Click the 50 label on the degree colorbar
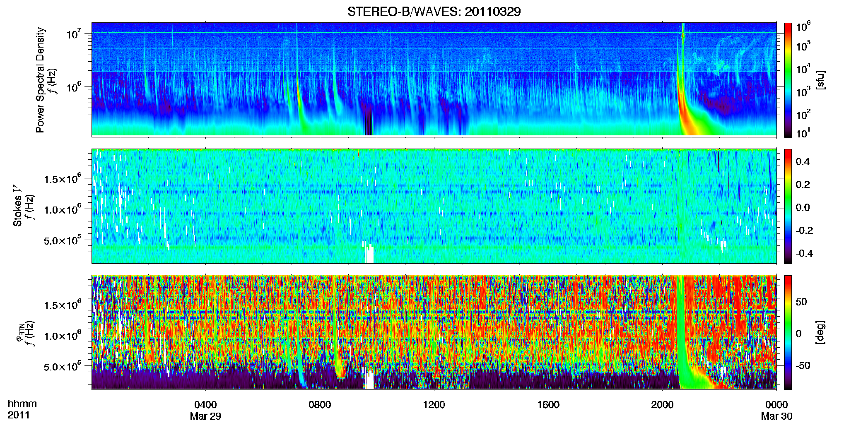The image size is (868, 447). click(x=801, y=302)
